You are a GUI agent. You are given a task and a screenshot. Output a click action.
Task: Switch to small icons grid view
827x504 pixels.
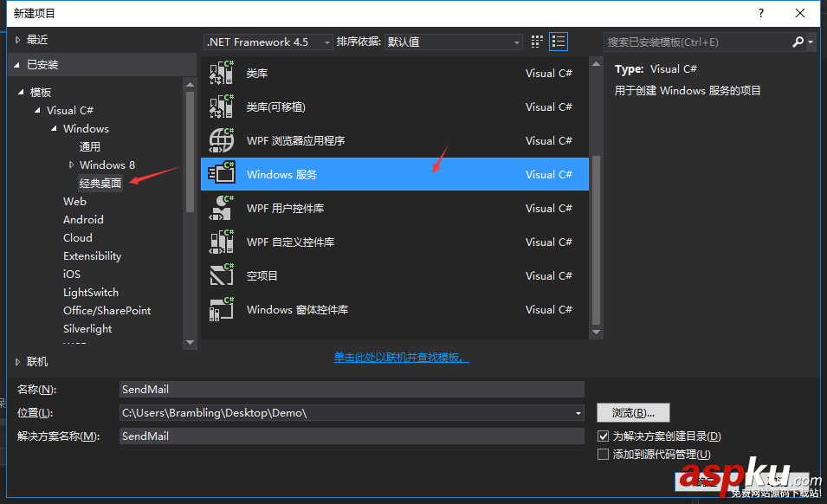537,42
